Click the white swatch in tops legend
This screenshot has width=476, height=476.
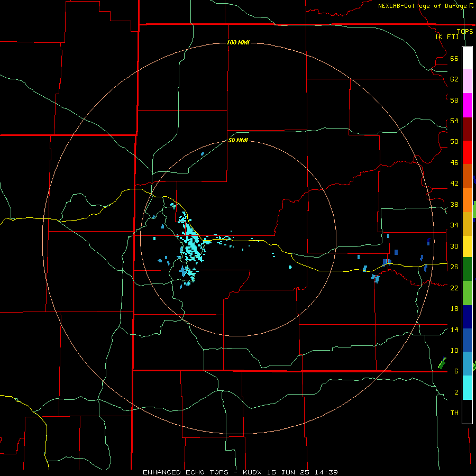(x=467, y=58)
